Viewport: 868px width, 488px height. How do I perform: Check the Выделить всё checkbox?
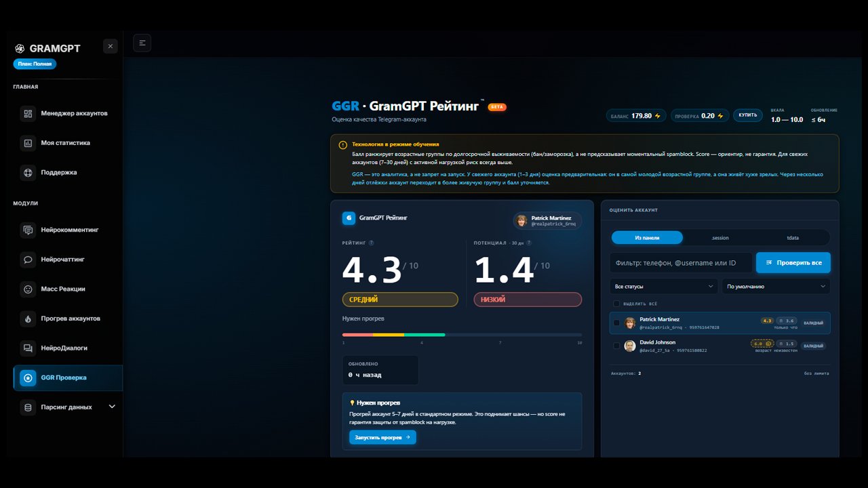[x=616, y=304]
